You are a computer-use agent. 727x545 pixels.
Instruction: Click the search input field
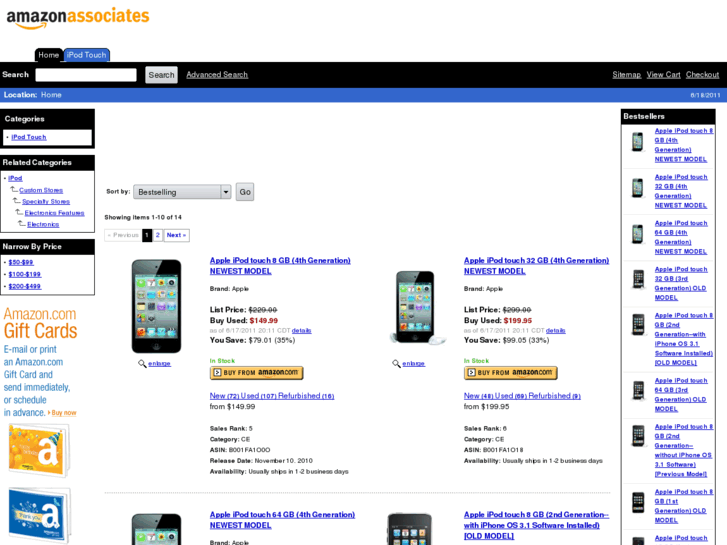(86, 75)
